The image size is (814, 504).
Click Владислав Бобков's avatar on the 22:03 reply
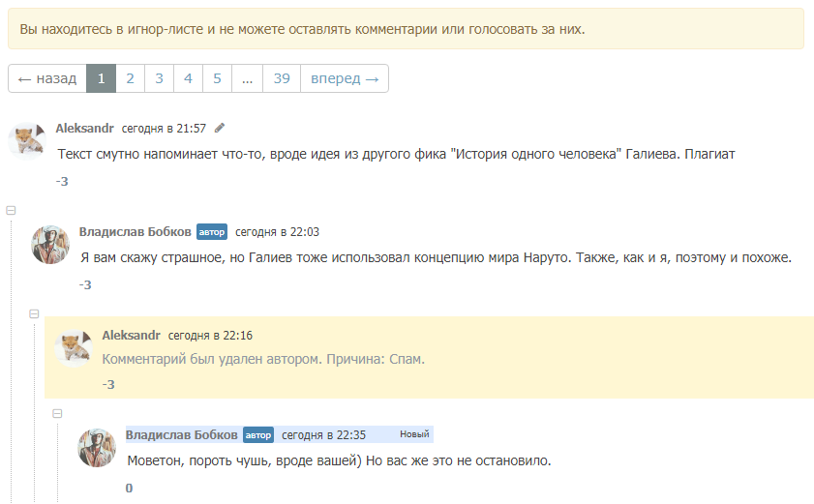[x=50, y=246]
